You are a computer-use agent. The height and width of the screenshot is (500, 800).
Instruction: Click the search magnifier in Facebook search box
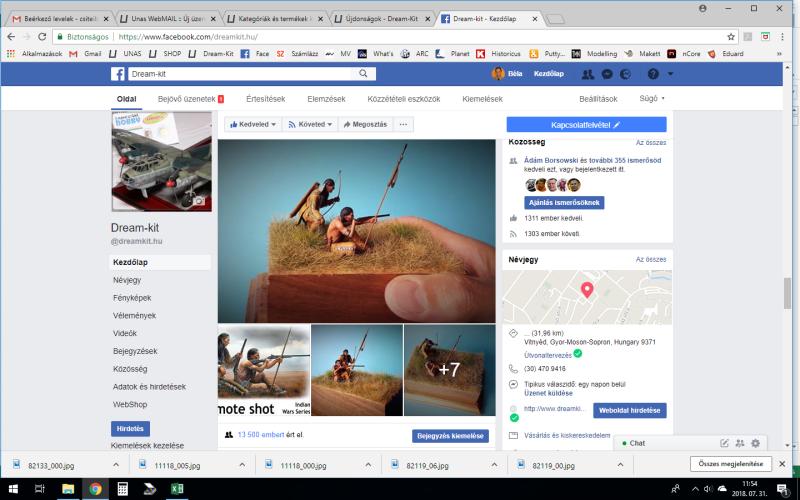(x=362, y=74)
